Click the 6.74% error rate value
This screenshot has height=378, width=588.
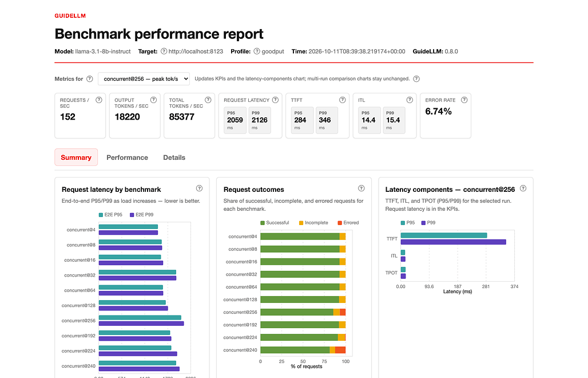pyautogui.click(x=438, y=112)
